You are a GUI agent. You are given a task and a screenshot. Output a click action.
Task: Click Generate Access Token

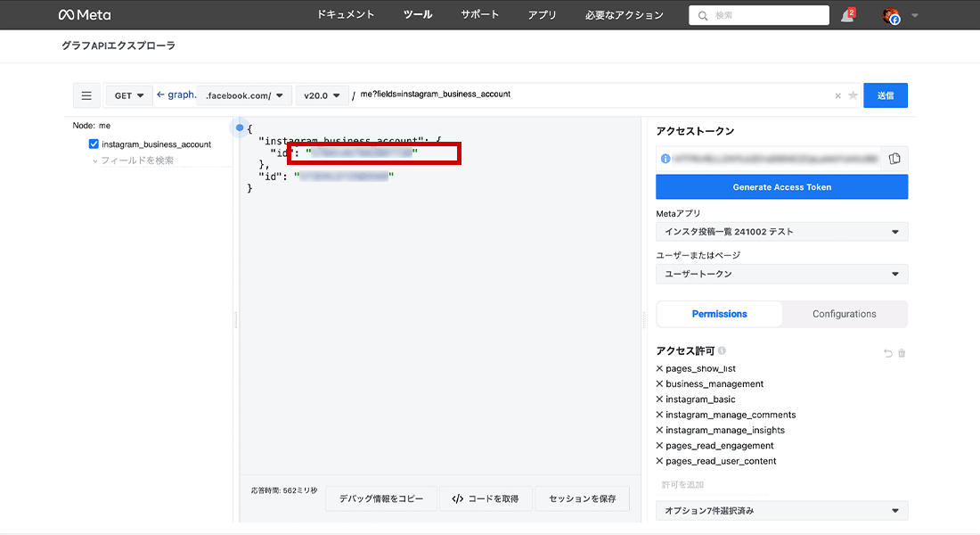tap(782, 187)
